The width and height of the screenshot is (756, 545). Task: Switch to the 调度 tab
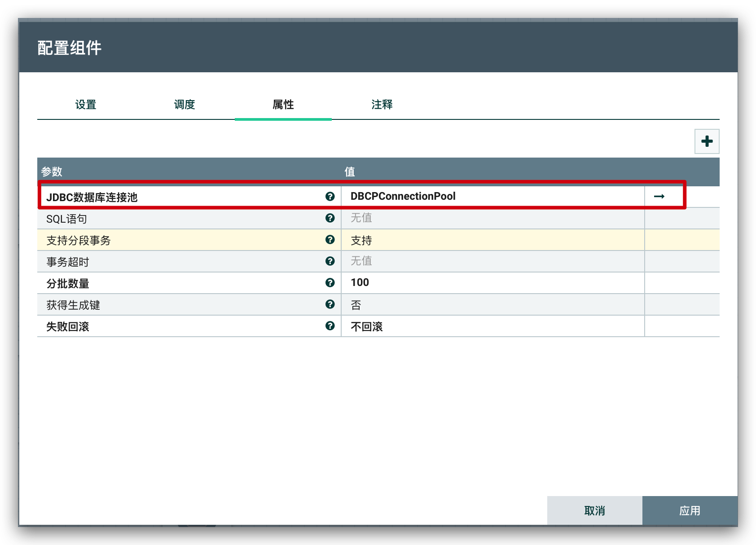pyautogui.click(x=185, y=105)
